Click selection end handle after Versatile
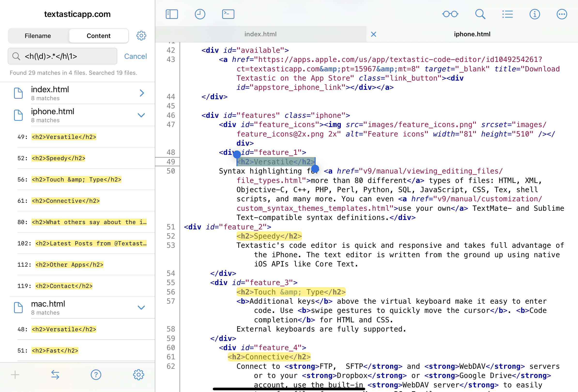The image size is (578, 392). pyautogui.click(x=315, y=169)
